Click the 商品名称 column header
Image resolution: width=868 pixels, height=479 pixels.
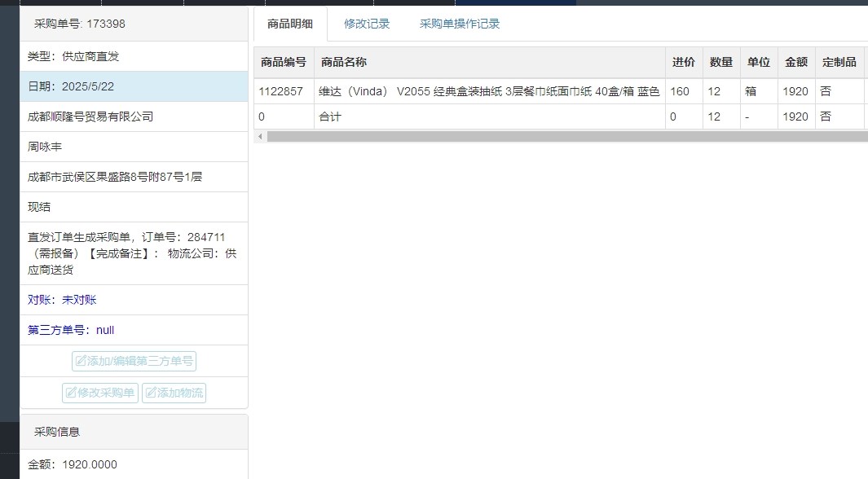[x=489, y=62]
